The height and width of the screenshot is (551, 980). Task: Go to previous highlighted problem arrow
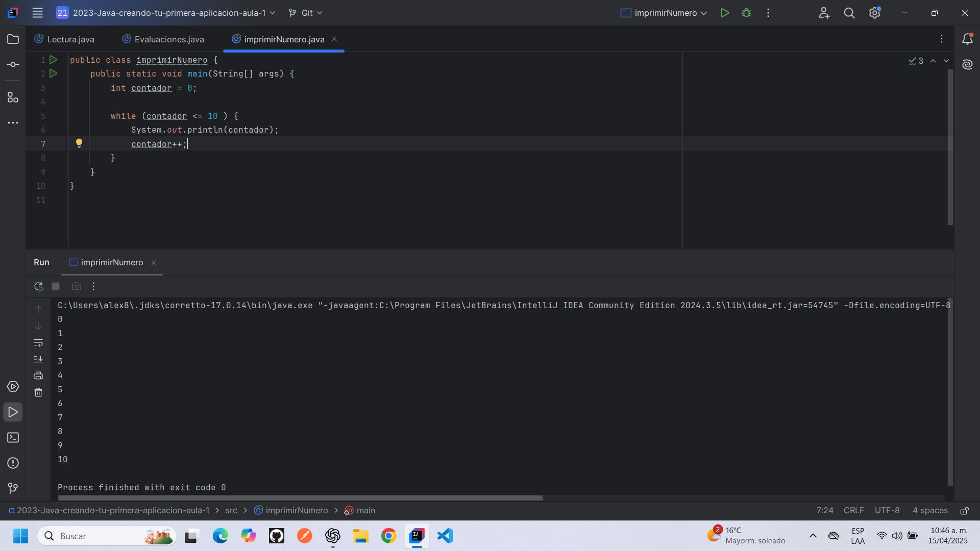pos(933,61)
